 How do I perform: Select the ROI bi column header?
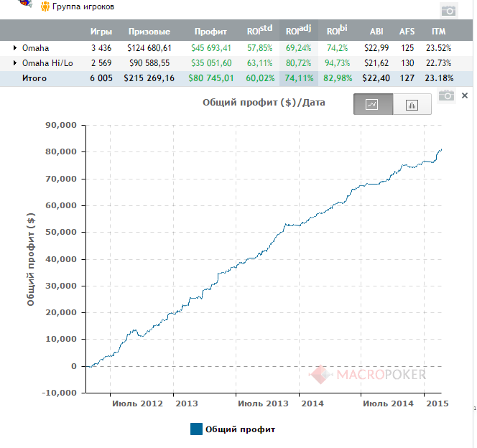tap(337, 30)
